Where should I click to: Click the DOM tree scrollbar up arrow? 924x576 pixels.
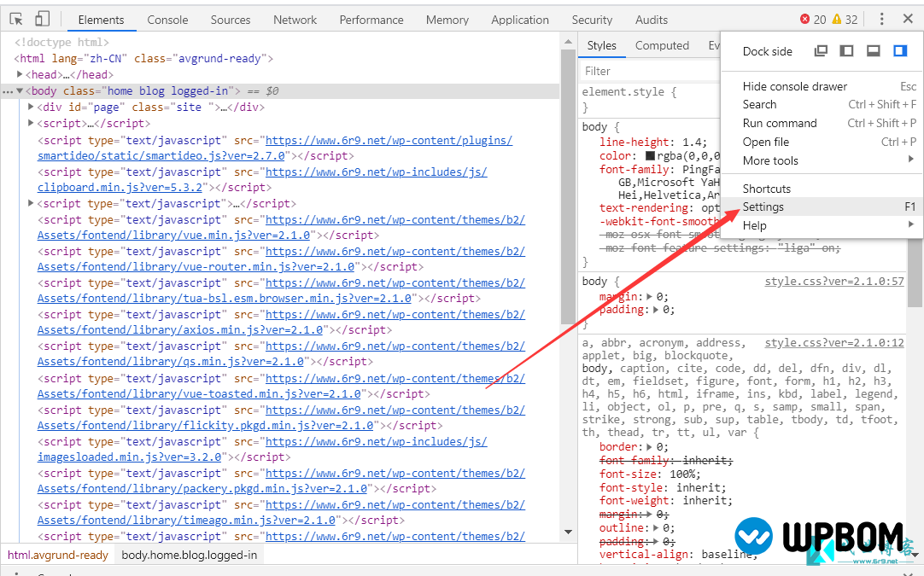pyautogui.click(x=568, y=42)
